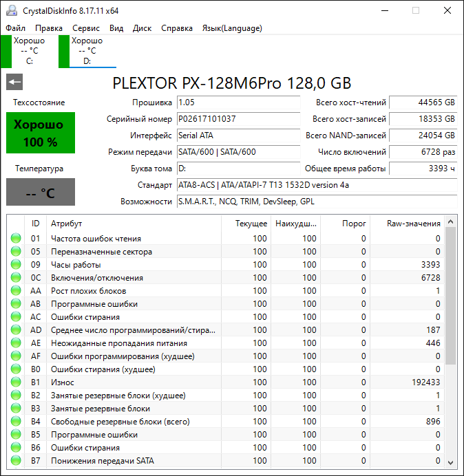
Task: Click status circle for attribute AF
Action: 16,356
